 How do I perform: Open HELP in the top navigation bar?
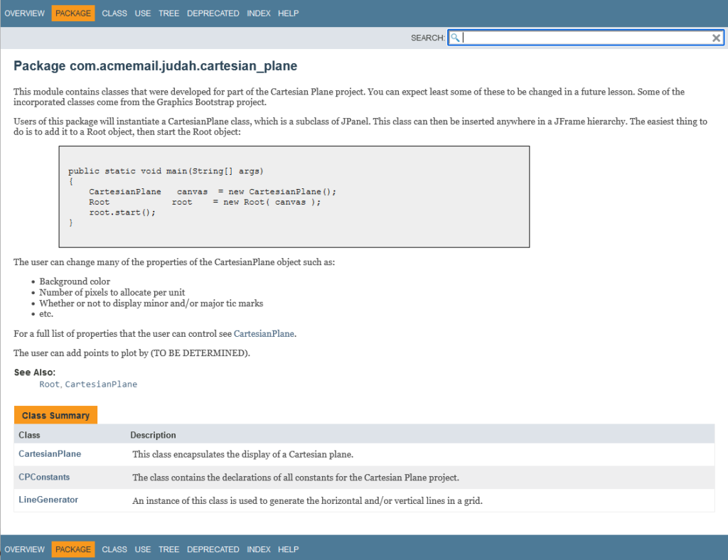(x=289, y=14)
